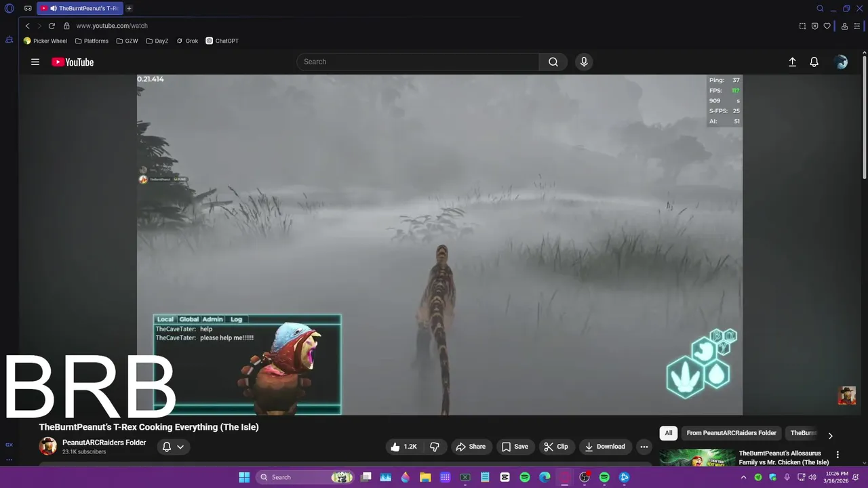
Task: Dislike the video
Action: pyautogui.click(x=435, y=447)
